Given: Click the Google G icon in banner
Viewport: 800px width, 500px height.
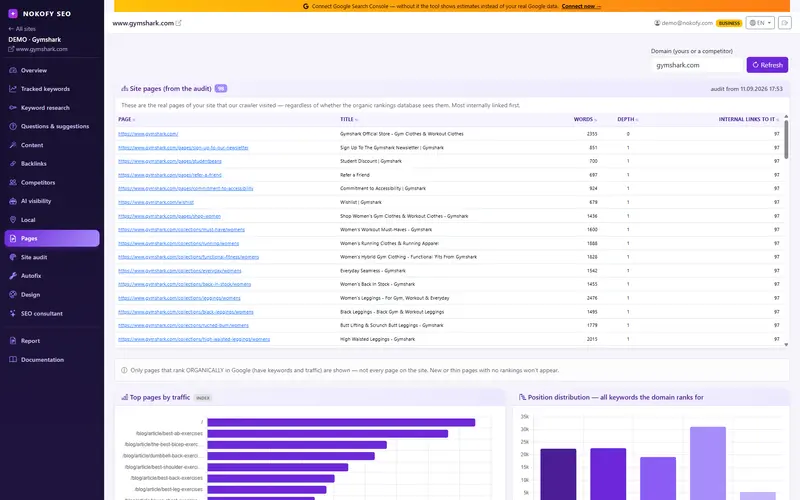Looking at the screenshot, I should 306,6.
